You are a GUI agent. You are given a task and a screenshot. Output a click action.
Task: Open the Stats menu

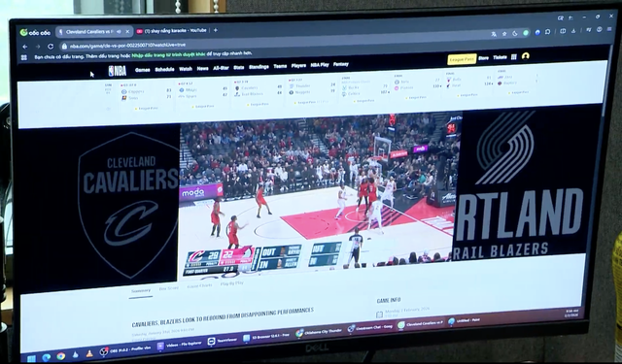(x=239, y=67)
